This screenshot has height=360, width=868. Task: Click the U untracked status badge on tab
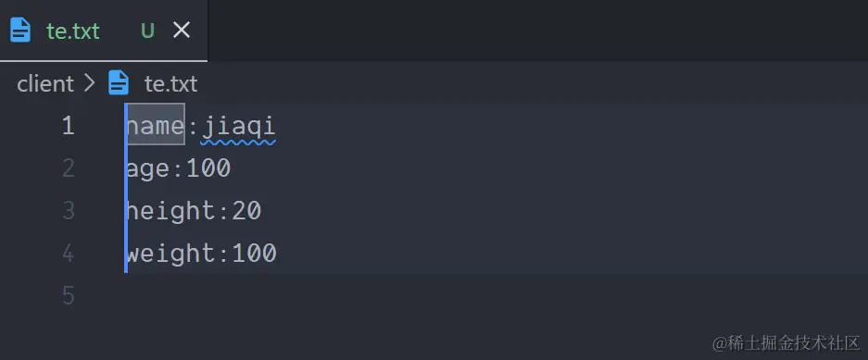147,31
